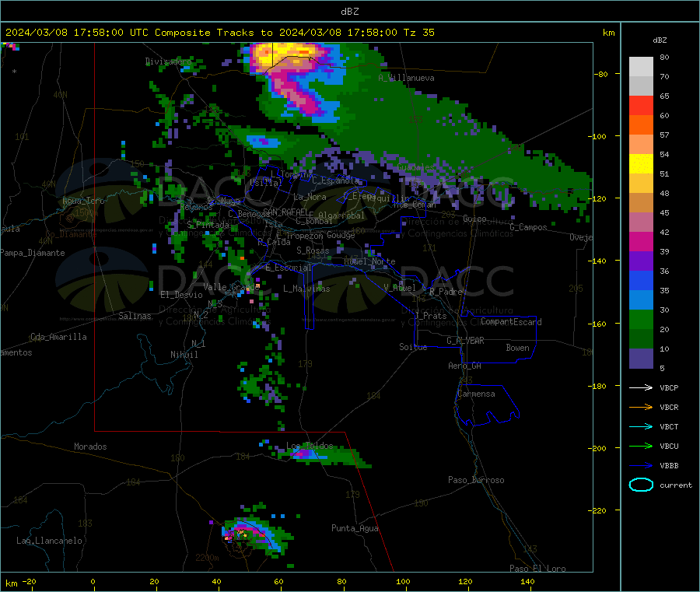Click the Bowen map label
The width and height of the screenshot is (700, 592).
coord(517,349)
